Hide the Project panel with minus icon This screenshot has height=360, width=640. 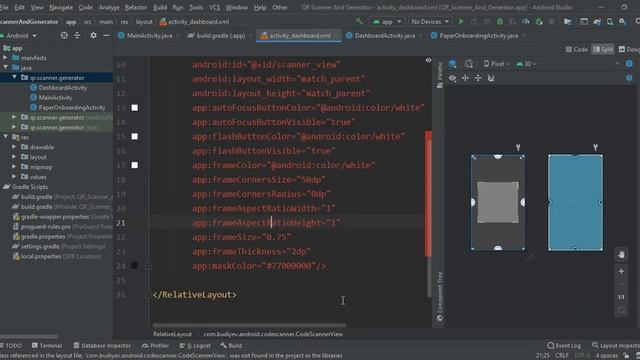pyautogui.click(x=106, y=36)
